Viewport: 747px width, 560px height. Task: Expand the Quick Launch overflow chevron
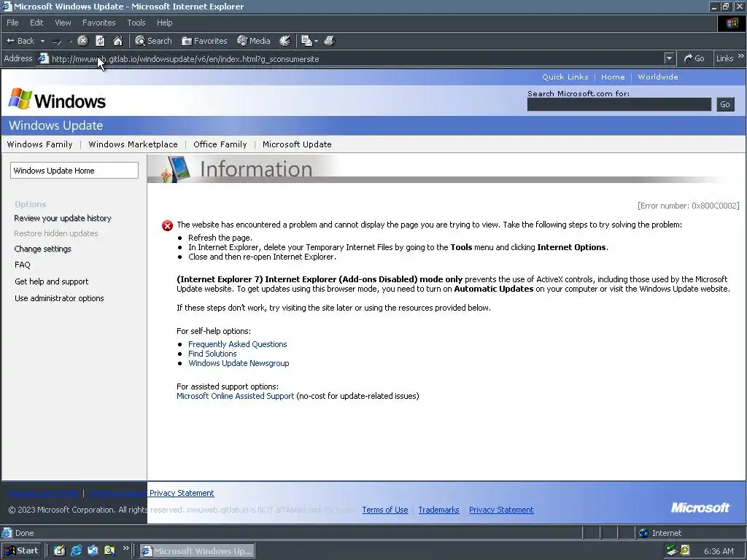[x=125, y=548]
